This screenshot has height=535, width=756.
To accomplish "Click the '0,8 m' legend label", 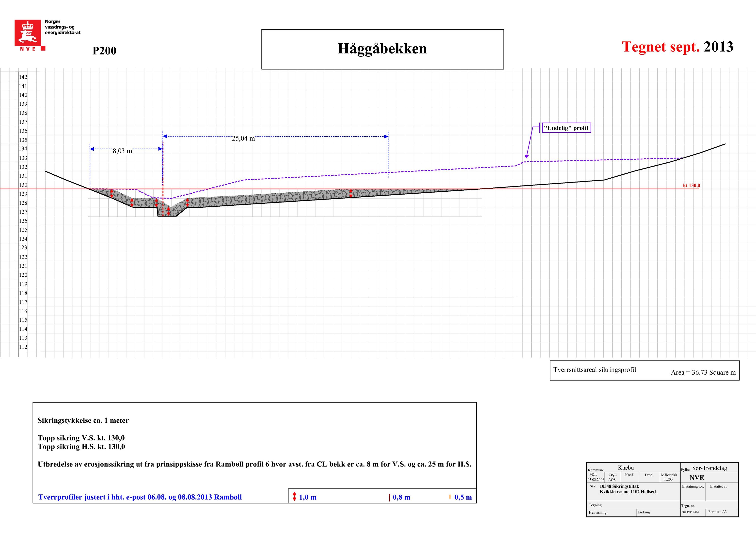I will [x=402, y=497].
